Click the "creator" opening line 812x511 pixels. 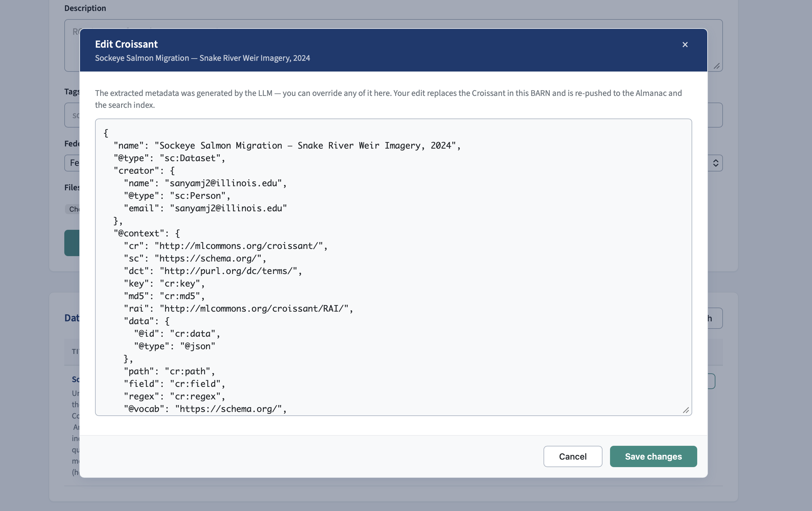click(144, 171)
